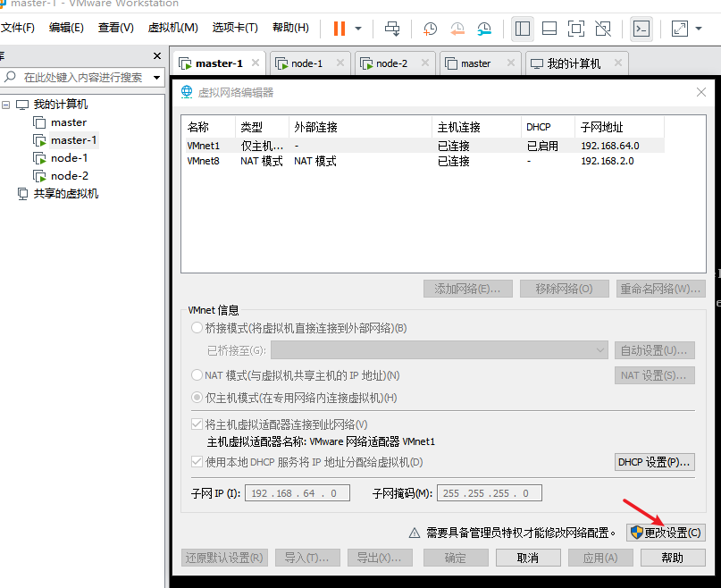The height and width of the screenshot is (588, 721).
Task: Toggle the library sidebar view icon
Action: pyautogui.click(x=523, y=29)
